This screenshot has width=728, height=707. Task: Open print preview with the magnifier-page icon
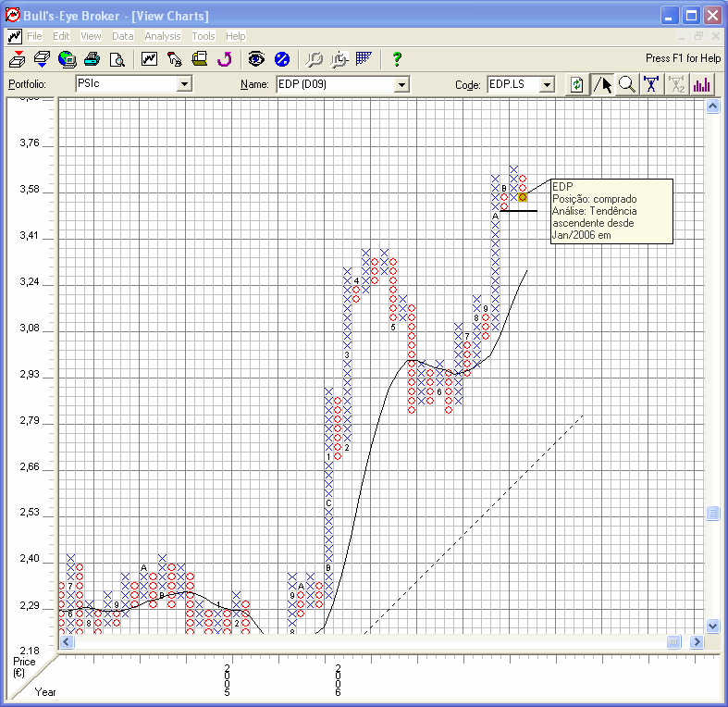(x=117, y=59)
